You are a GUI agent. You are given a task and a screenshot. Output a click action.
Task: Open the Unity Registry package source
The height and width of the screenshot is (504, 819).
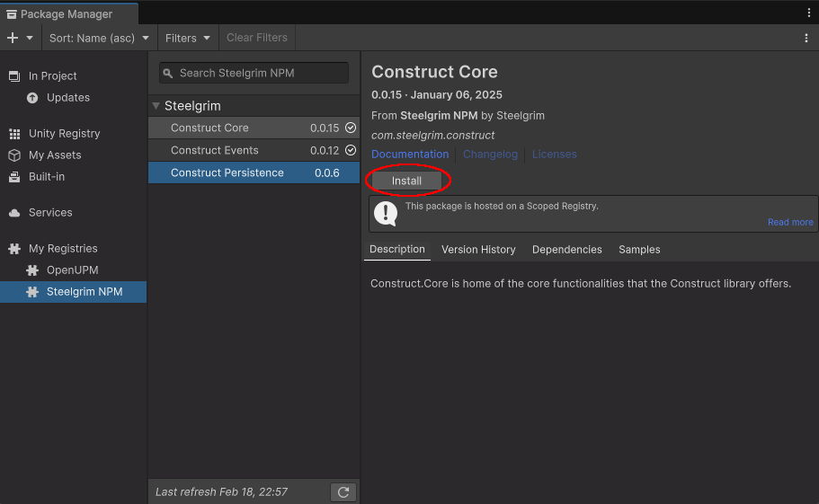[x=64, y=134]
